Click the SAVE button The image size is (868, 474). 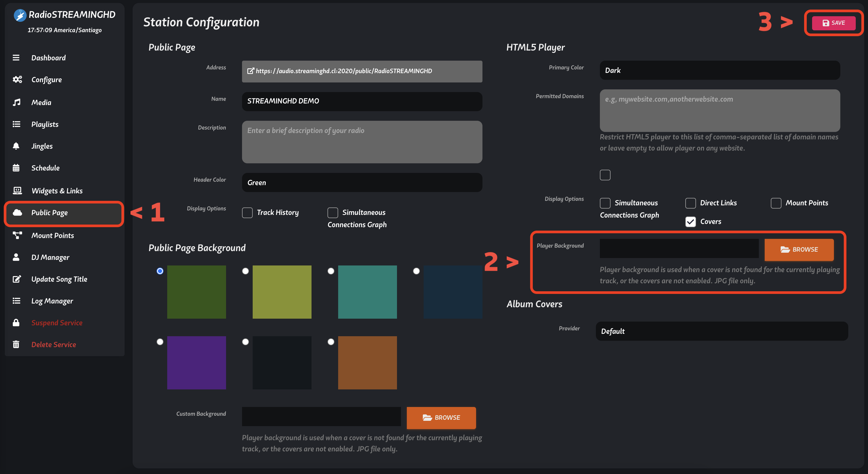[833, 23]
